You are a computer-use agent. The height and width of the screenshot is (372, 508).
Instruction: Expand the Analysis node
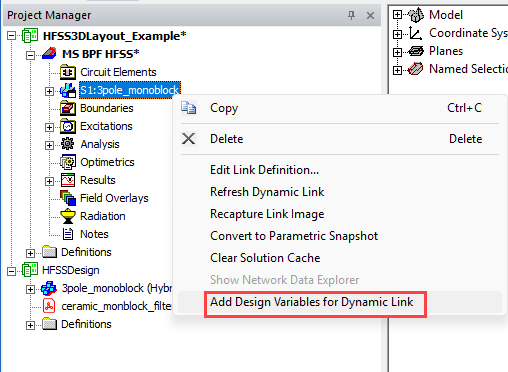[49, 145]
